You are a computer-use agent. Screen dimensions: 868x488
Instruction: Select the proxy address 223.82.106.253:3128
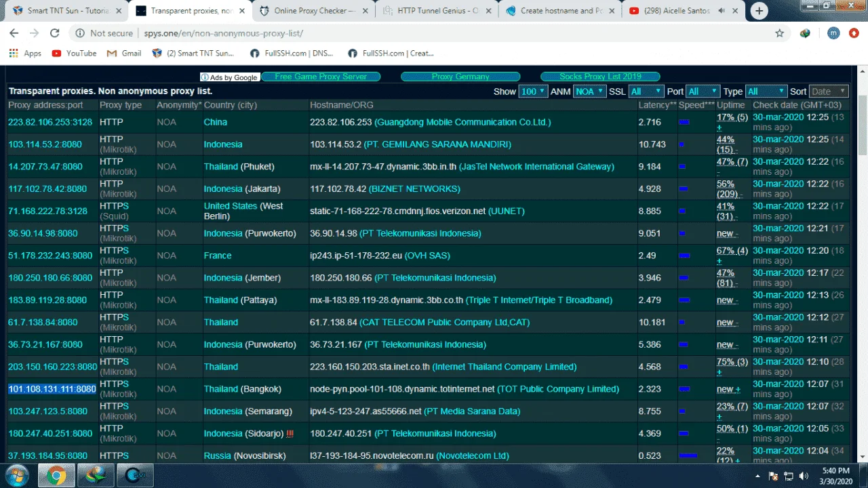(x=50, y=122)
